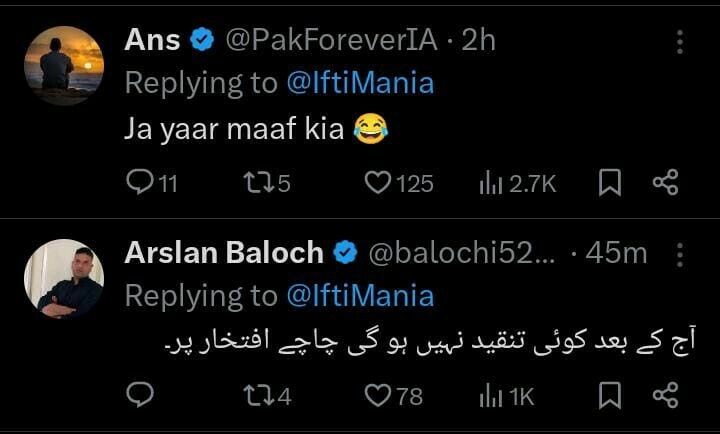Open the @IftiMania link in Ans's reply

(x=360, y=83)
